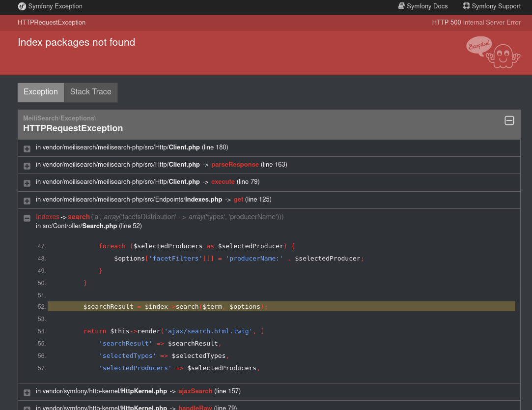
Task: Expand the parseResponse line 163 trace
Action: [27, 166]
